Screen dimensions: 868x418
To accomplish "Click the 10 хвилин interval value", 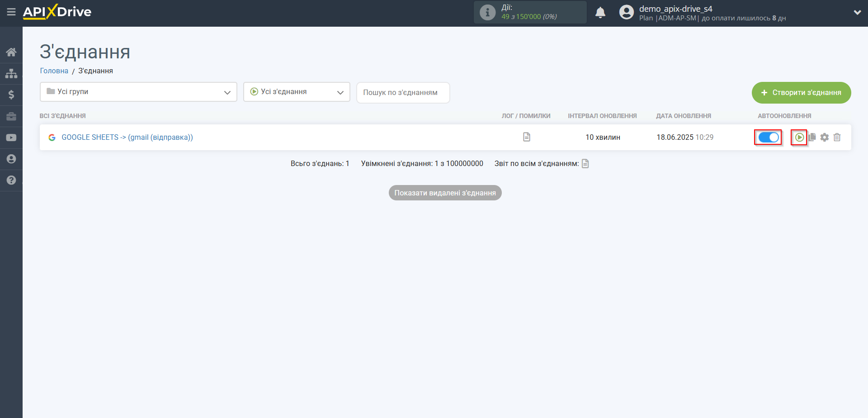I will tap(603, 137).
